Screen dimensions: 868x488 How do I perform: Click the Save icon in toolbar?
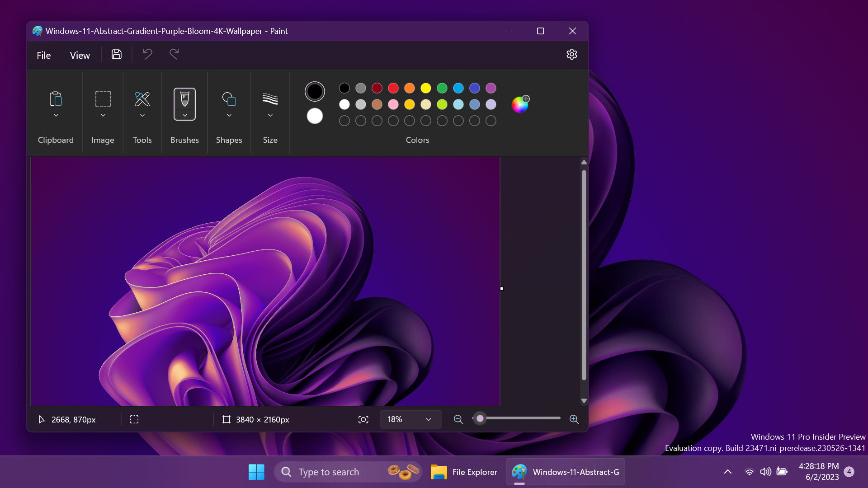pos(117,55)
